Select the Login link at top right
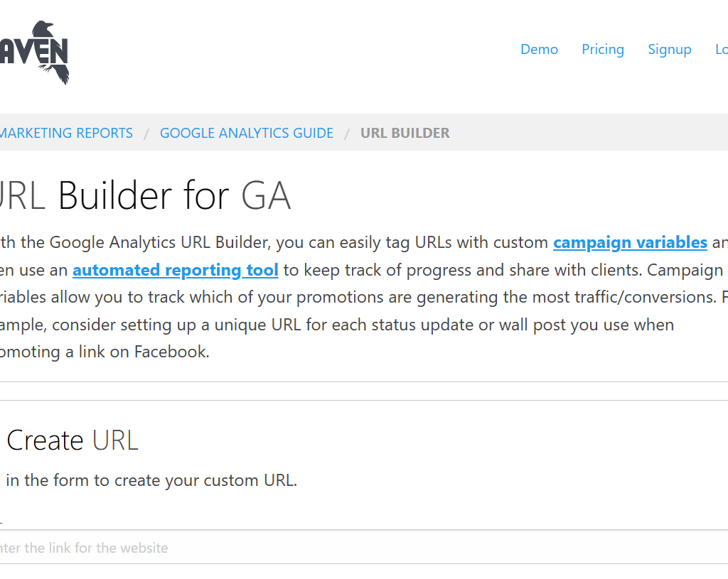Screen dimensions: 728x579 [721, 49]
